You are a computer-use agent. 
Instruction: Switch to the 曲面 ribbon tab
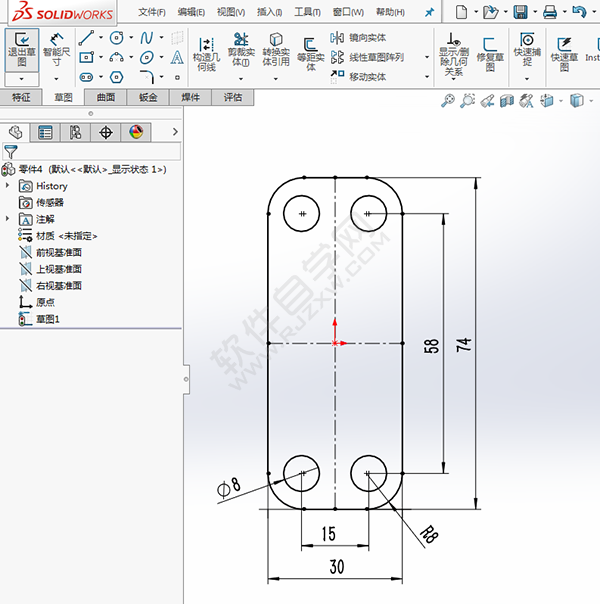click(x=106, y=97)
